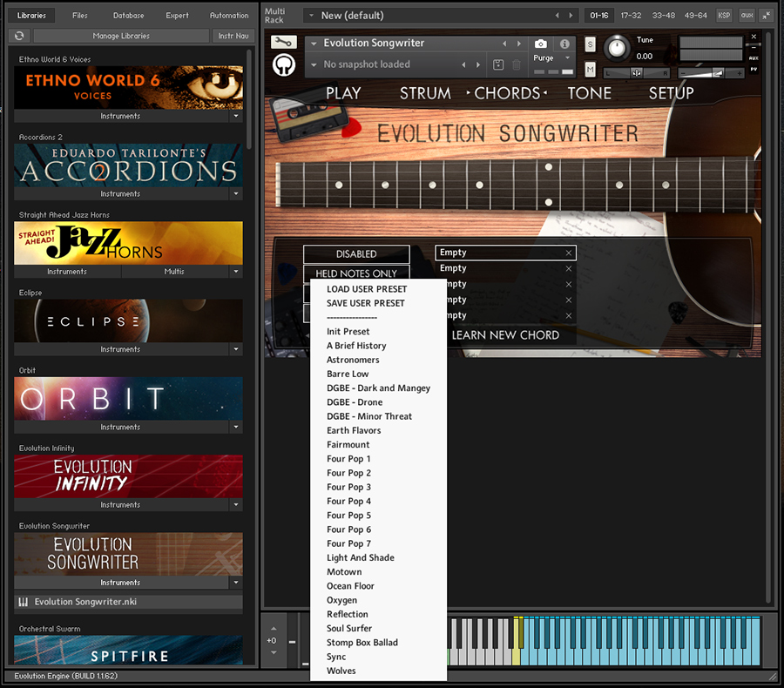This screenshot has height=688, width=784.
Task: Select HELD NOTES ONLY mode
Action: pos(356,273)
